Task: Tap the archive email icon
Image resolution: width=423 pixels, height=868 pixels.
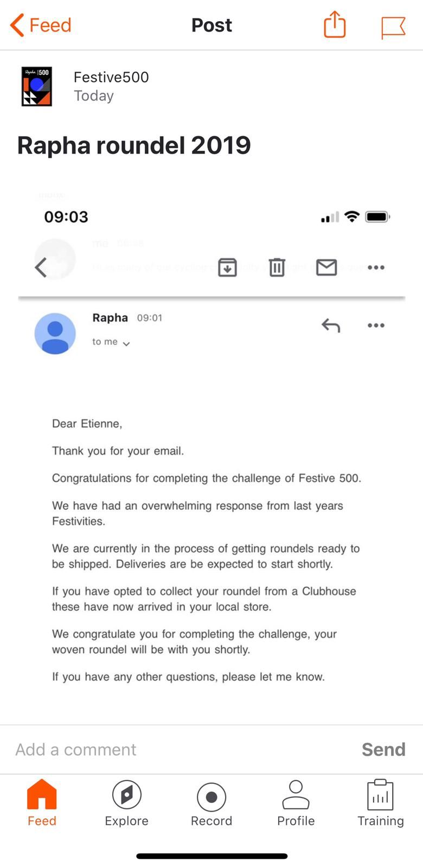Action: (227, 267)
